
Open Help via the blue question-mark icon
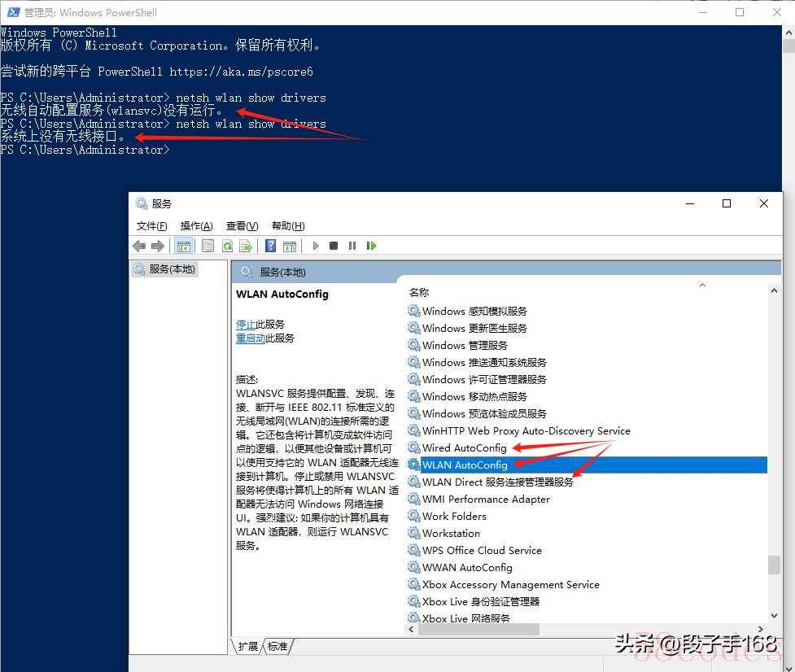(270, 246)
